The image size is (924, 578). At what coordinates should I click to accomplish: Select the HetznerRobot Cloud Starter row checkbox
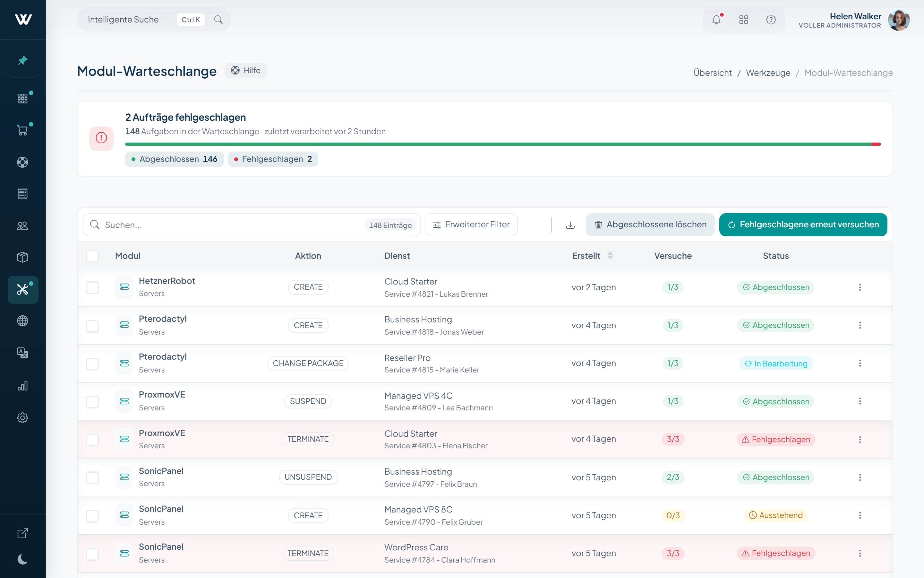[92, 287]
